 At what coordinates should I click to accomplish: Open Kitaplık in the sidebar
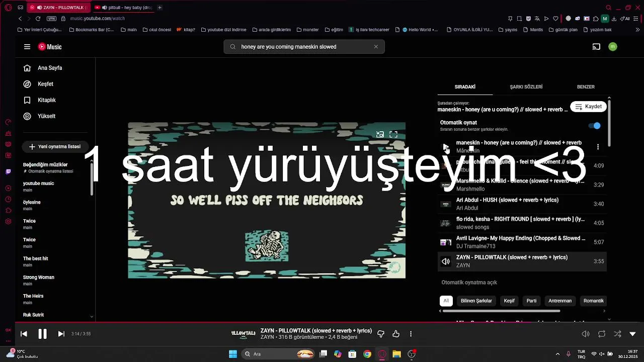[55, 100]
